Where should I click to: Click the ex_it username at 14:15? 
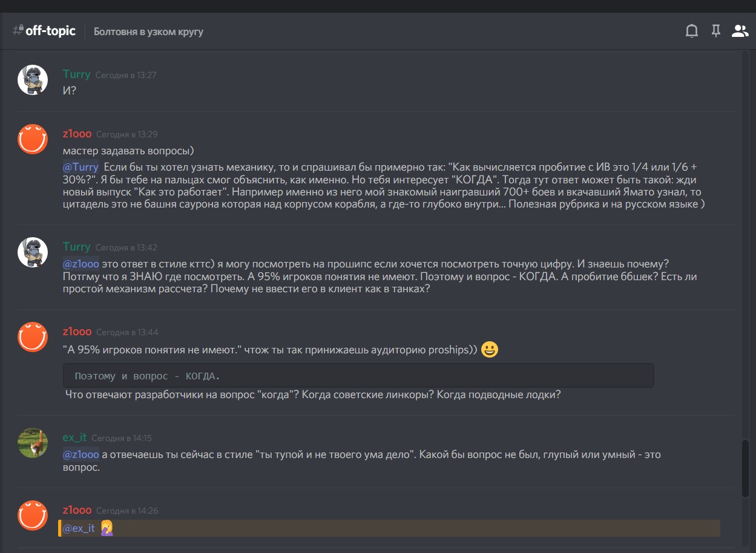point(75,437)
